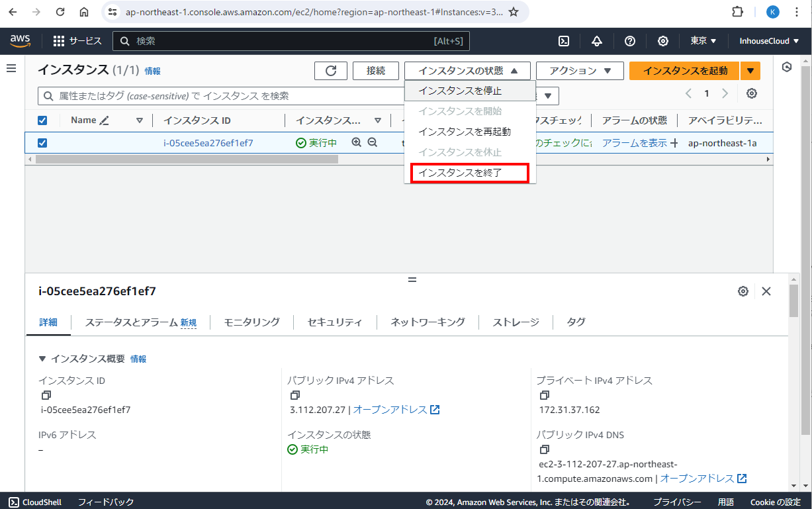Open table preferences gear icon

[752, 93]
